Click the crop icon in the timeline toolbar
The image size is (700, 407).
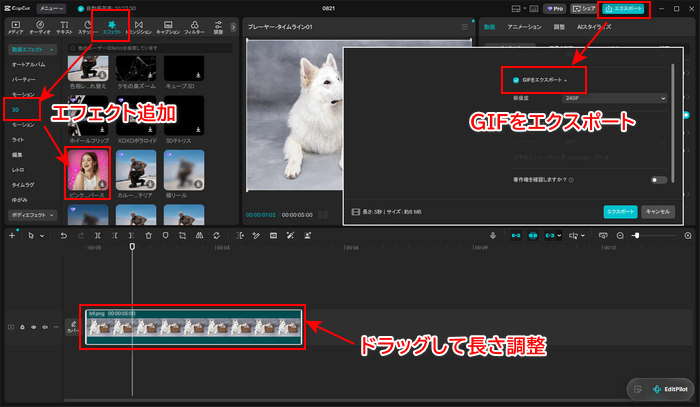pyautogui.click(x=182, y=236)
